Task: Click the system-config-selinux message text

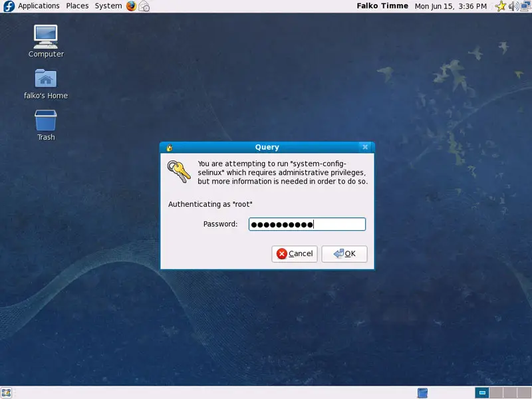Action: tap(283, 172)
